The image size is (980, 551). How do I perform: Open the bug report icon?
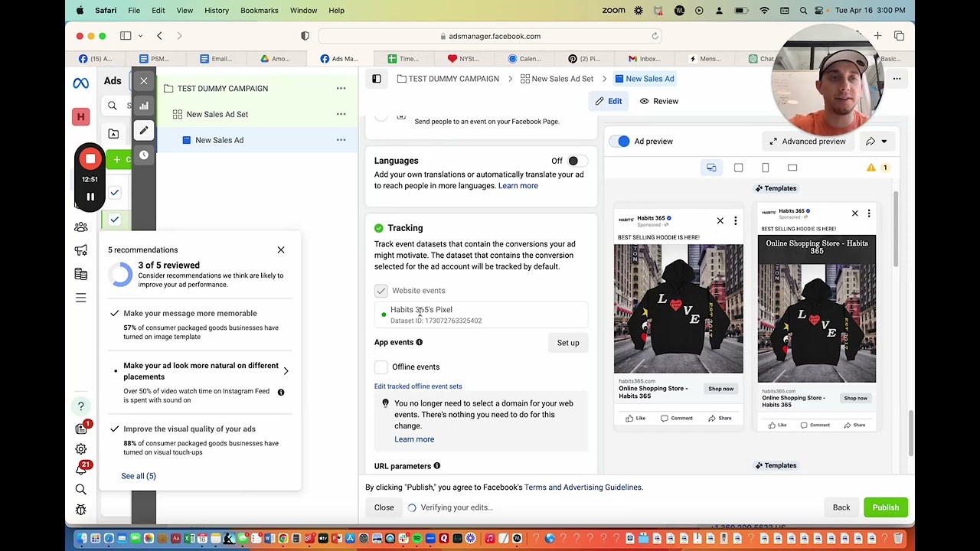click(x=80, y=510)
